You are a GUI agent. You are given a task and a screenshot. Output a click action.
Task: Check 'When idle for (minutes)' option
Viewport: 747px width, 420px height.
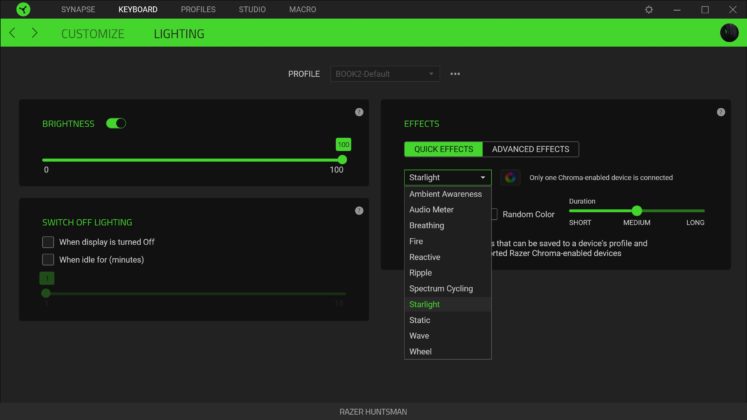click(x=48, y=260)
